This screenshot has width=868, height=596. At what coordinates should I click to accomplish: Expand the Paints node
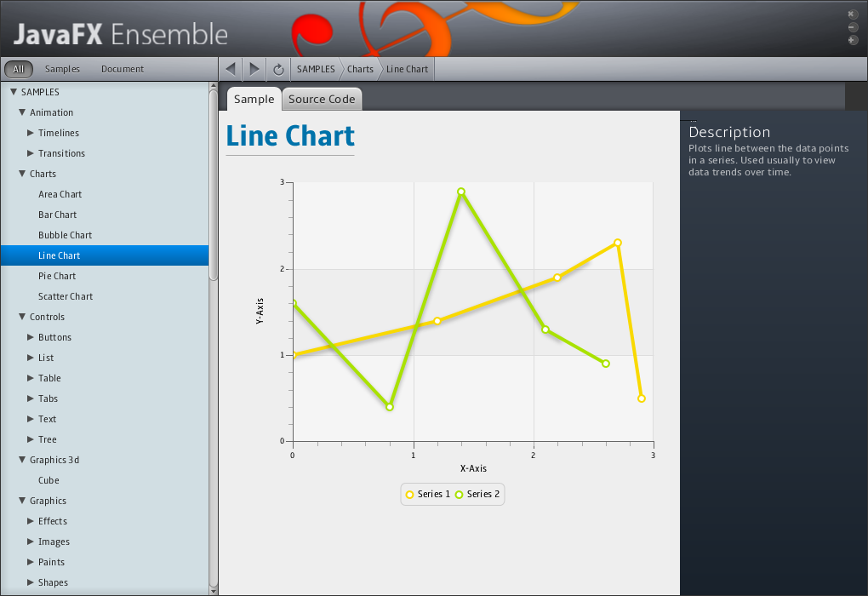click(31, 562)
